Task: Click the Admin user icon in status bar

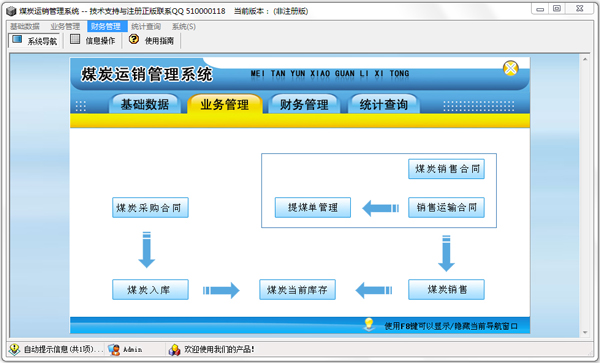Action: (x=114, y=349)
